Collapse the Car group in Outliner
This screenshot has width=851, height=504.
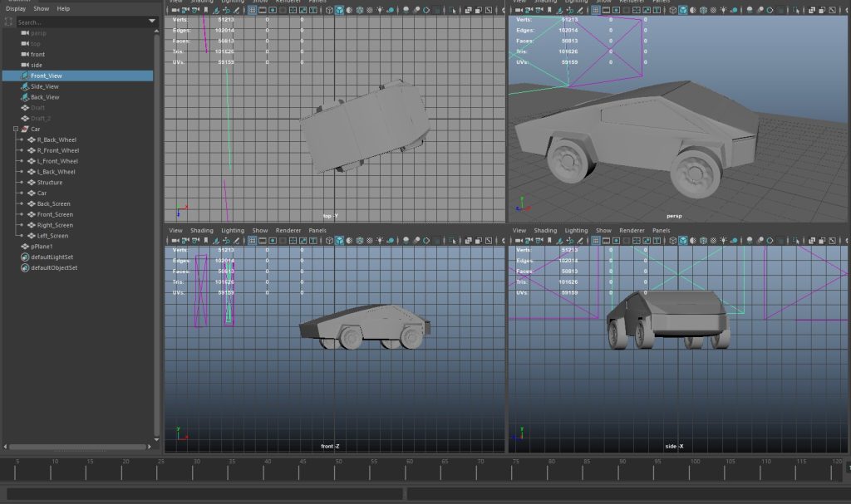16,130
